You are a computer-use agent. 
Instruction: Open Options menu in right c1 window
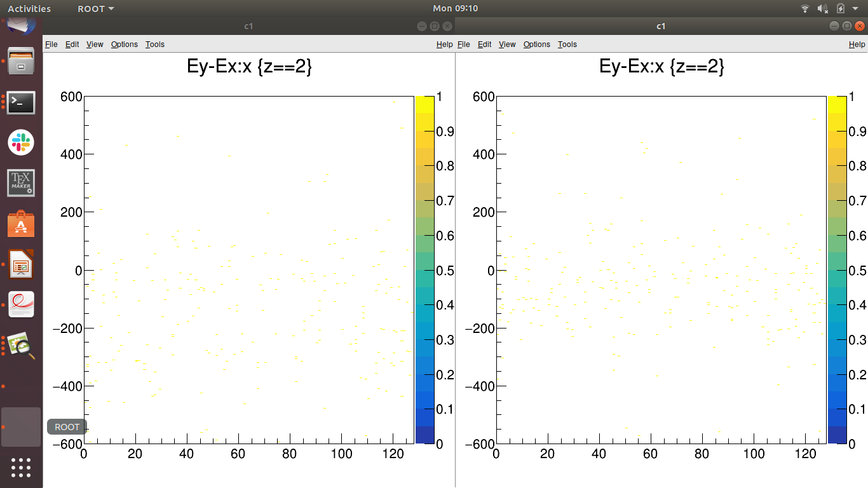tap(537, 44)
